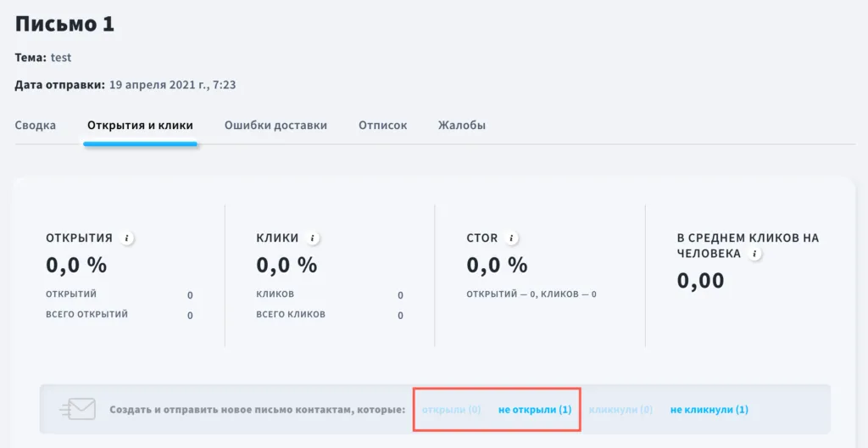Open the Жалобы tab
The height and width of the screenshot is (448, 868).
462,126
